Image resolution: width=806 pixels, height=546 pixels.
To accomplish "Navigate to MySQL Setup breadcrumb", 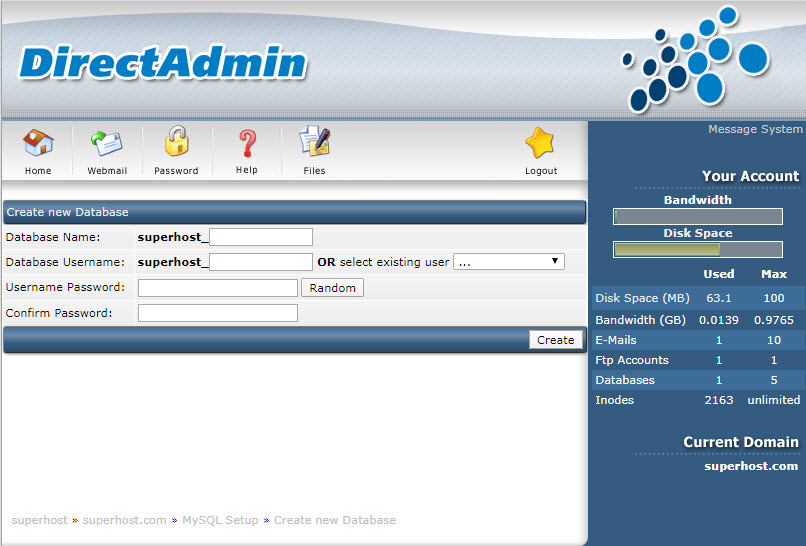I will [220, 521].
